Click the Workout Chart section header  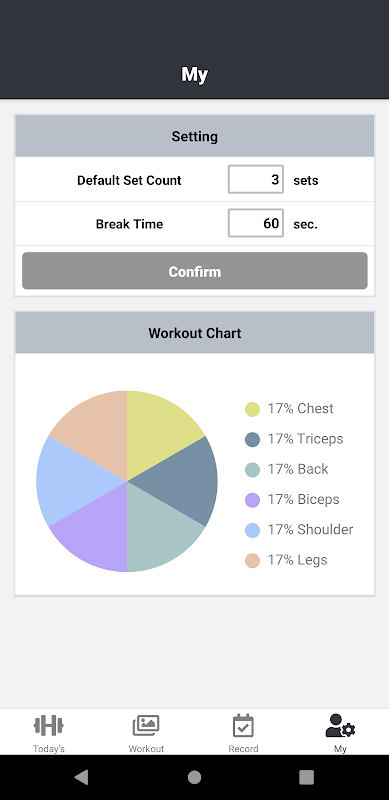click(x=194, y=333)
